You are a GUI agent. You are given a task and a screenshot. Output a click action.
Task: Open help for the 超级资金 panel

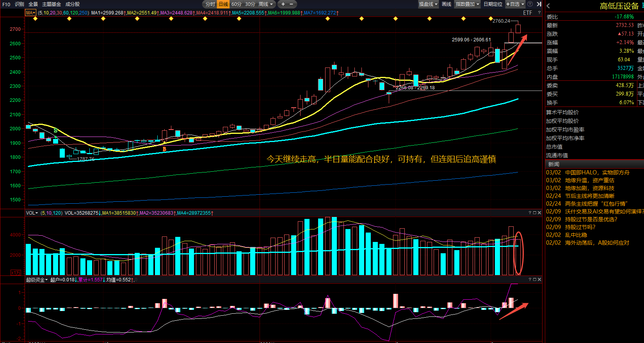click(x=530, y=279)
